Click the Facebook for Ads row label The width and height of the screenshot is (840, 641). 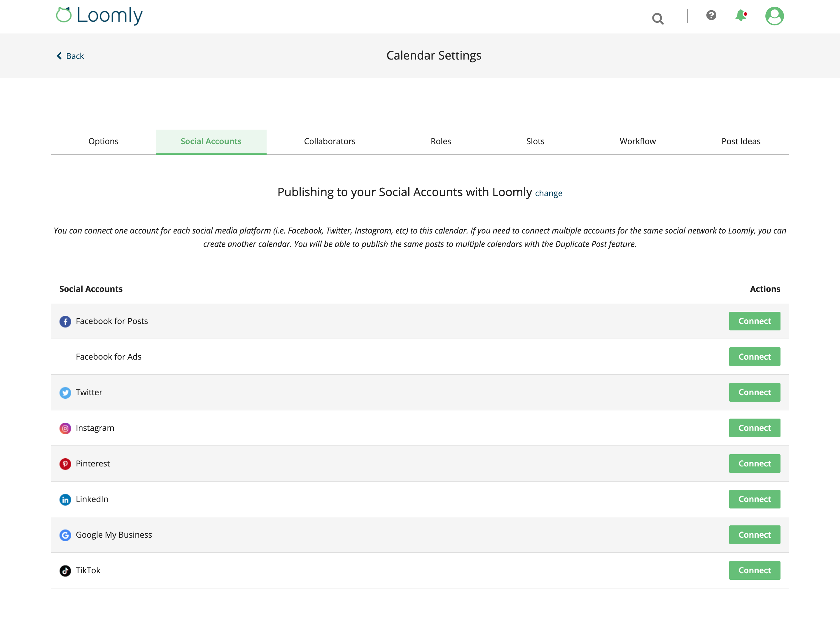[x=109, y=357]
